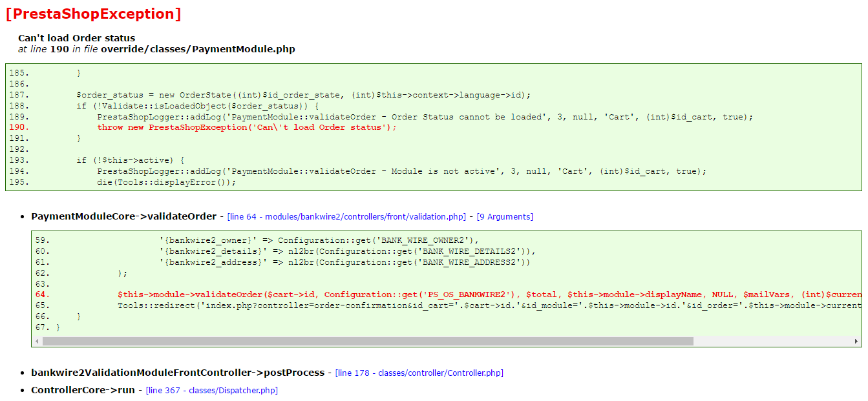Click line 194 Module is not active log
868x401 pixels.
click(x=402, y=171)
